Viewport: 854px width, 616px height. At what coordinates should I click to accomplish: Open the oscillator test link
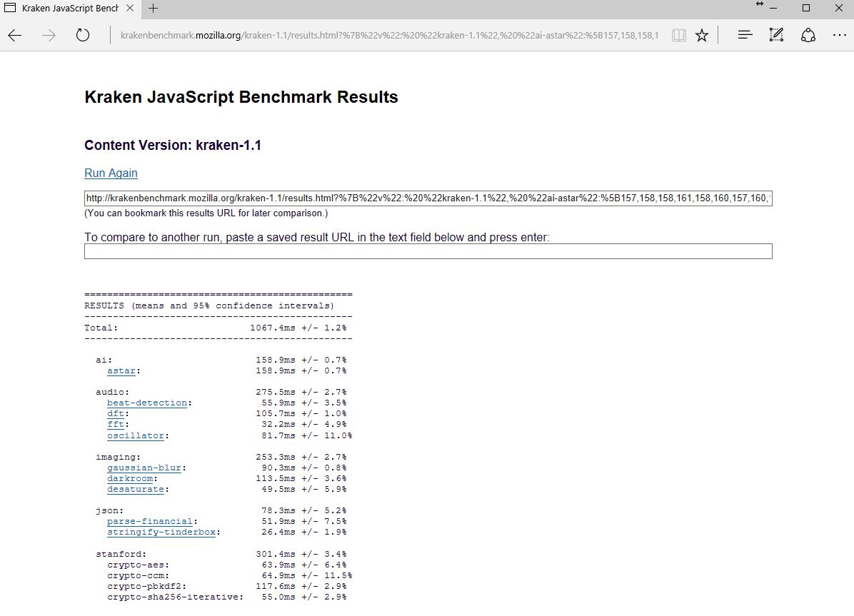point(136,435)
